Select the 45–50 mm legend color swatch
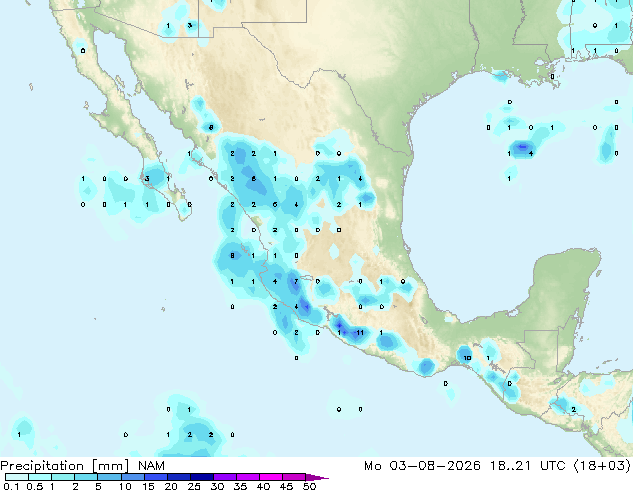 click(294, 477)
